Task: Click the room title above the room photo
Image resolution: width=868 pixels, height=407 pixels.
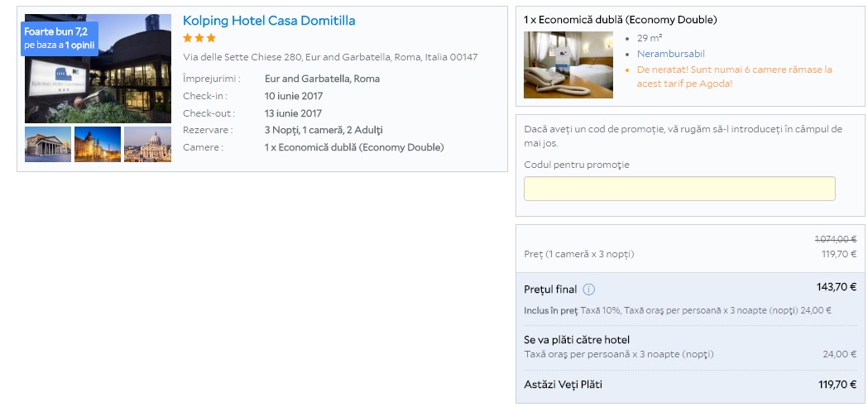Action: pyautogui.click(x=621, y=20)
